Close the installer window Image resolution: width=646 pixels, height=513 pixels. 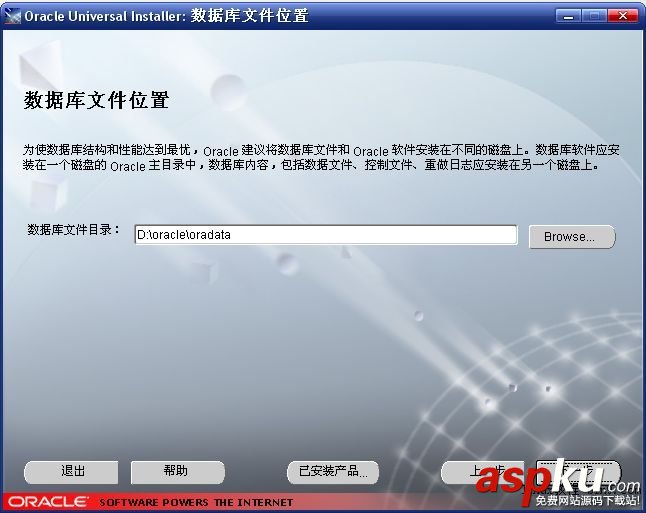(x=622, y=16)
